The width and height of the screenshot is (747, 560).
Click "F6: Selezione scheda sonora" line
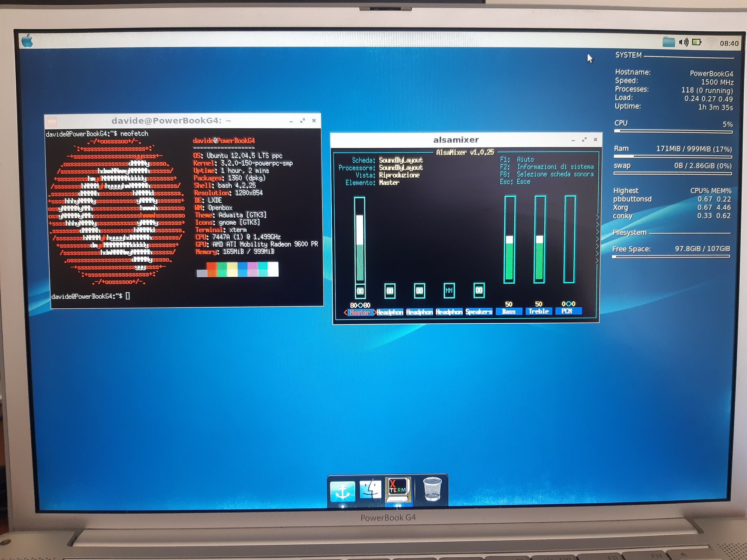pyautogui.click(x=546, y=174)
